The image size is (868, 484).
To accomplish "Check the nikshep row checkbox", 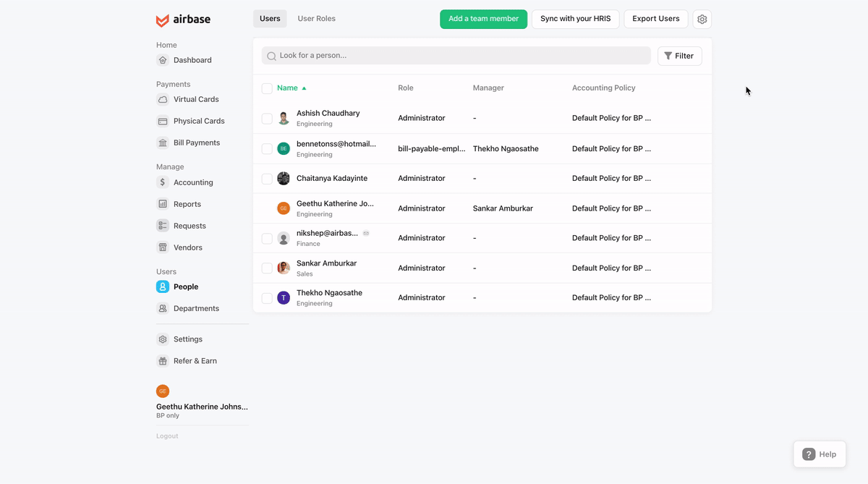I will pos(267,238).
